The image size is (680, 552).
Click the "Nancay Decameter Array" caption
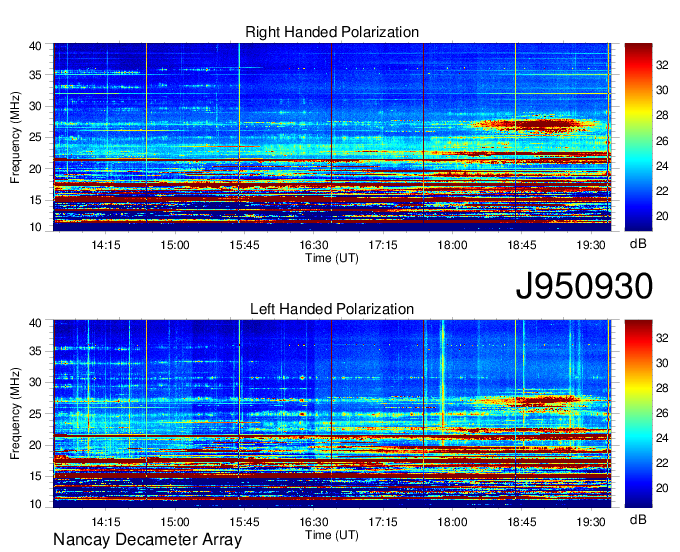[147, 539]
